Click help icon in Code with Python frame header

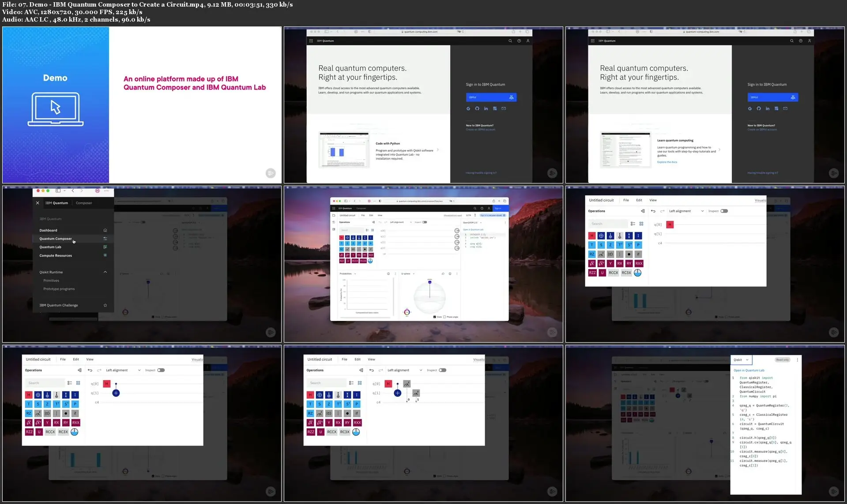point(519,41)
